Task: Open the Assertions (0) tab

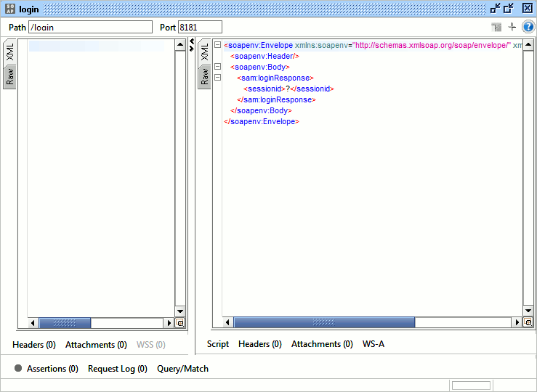Action: 52,368
